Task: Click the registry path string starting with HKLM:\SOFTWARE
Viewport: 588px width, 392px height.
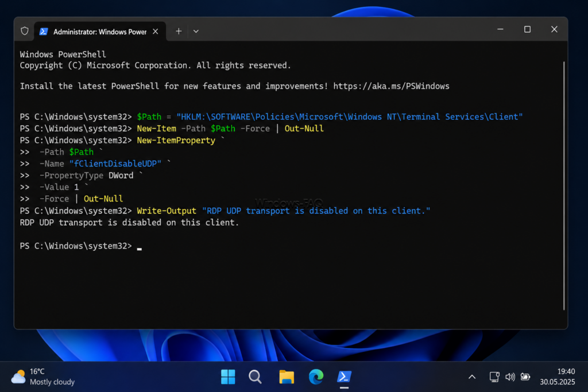Action: click(349, 117)
